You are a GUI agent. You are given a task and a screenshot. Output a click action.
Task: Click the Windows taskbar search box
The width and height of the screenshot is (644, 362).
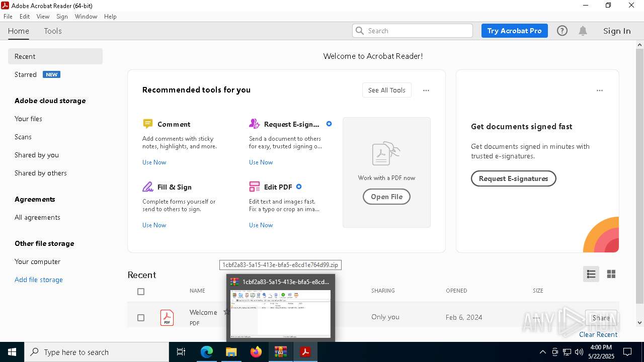[97, 352]
